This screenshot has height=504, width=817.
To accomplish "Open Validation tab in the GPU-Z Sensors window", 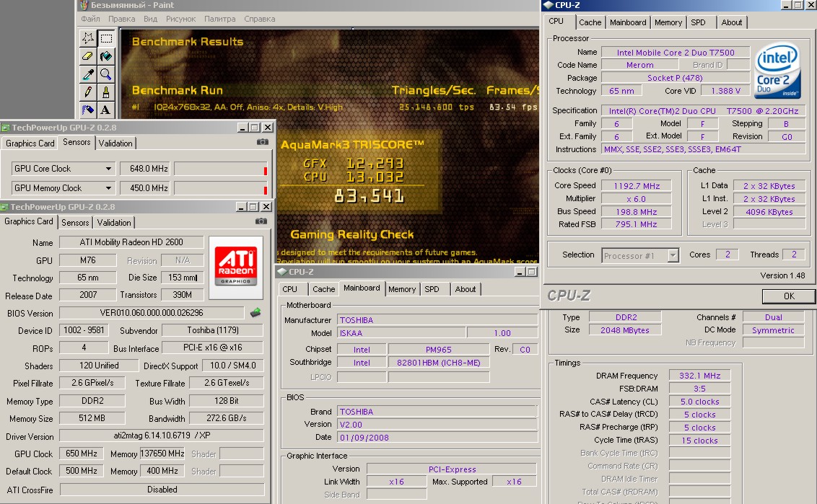I will [115, 143].
